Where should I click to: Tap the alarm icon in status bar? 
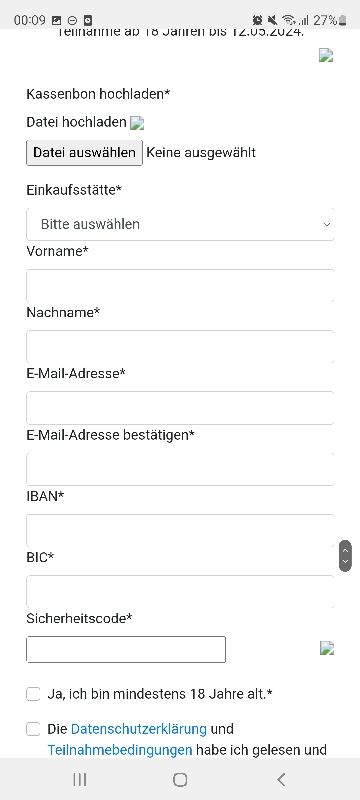[x=258, y=20]
